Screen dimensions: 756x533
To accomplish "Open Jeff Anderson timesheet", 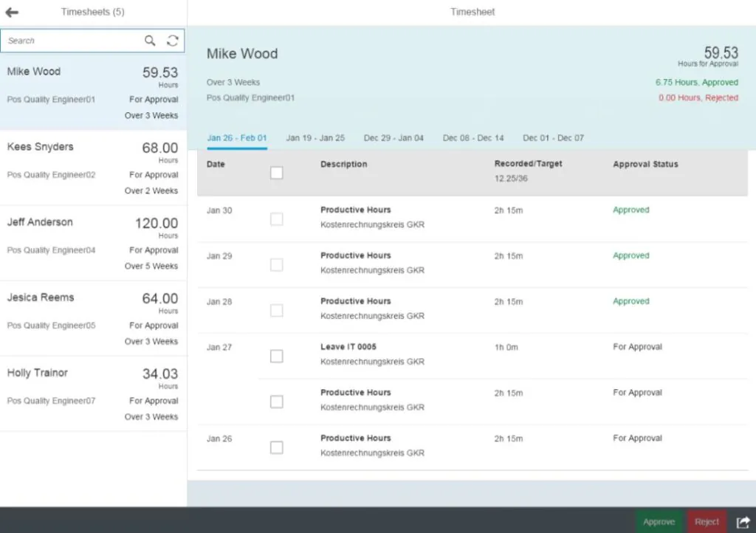I will (x=93, y=244).
